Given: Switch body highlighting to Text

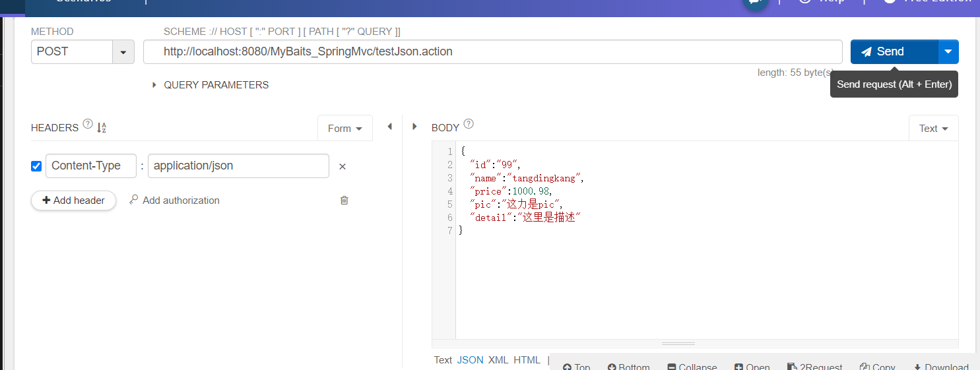Looking at the screenshot, I should tap(443, 360).
